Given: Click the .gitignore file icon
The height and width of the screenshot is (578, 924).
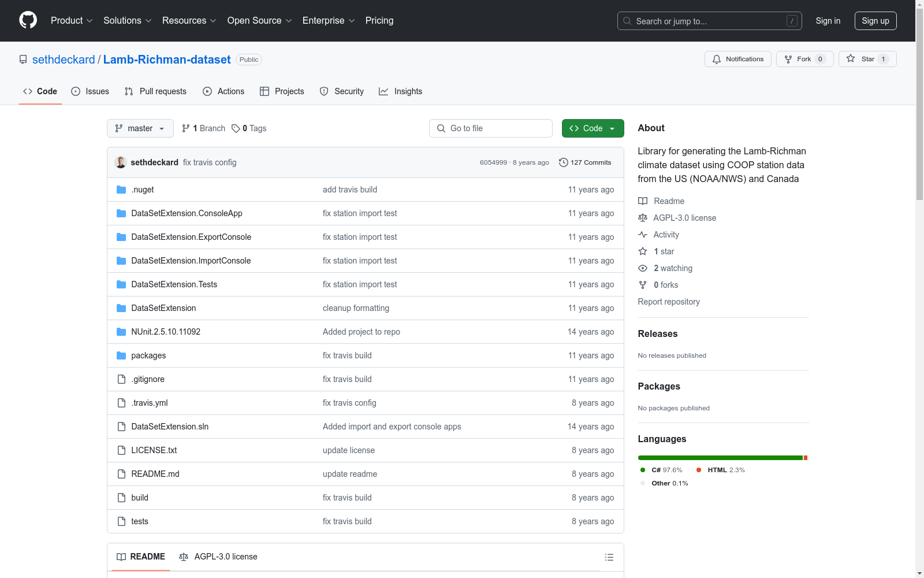Looking at the screenshot, I should 121,379.
